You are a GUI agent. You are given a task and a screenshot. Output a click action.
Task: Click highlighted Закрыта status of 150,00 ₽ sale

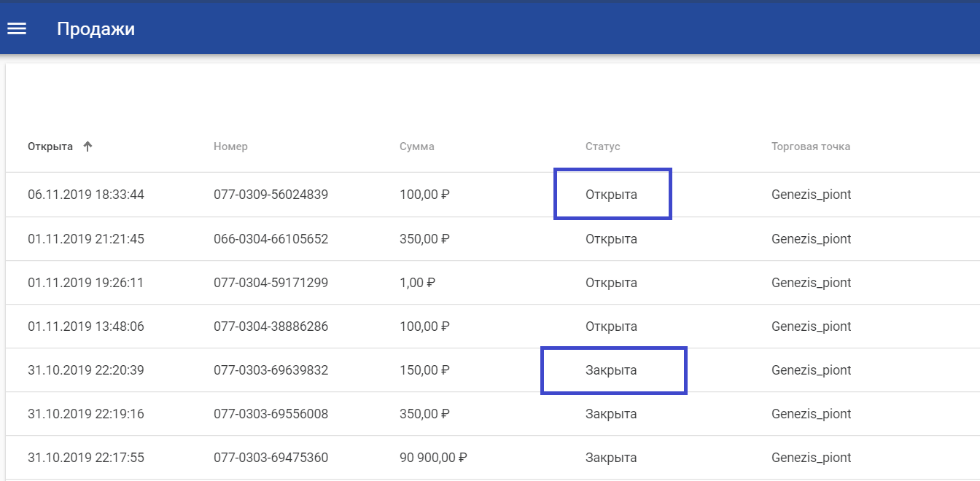pos(611,370)
